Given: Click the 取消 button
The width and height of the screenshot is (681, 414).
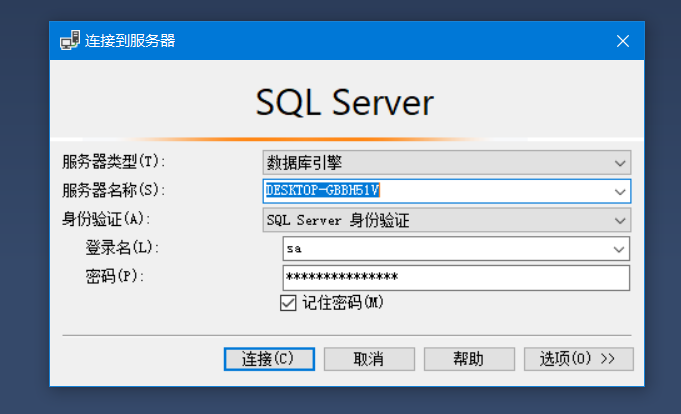Looking at the screenshot, I should coord(369,359).
